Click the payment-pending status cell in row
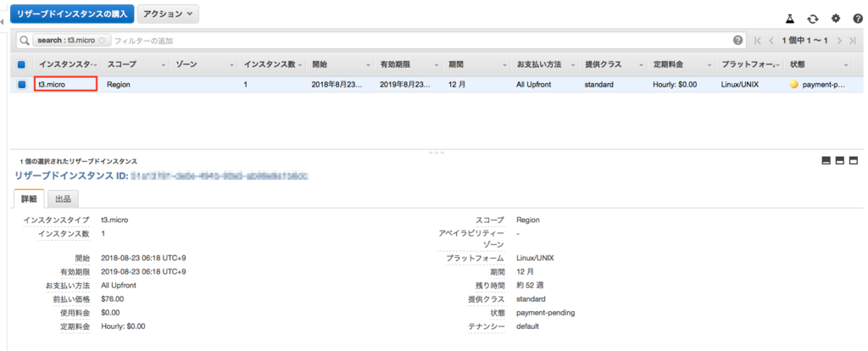868x351 pixels. click(818, 85)
